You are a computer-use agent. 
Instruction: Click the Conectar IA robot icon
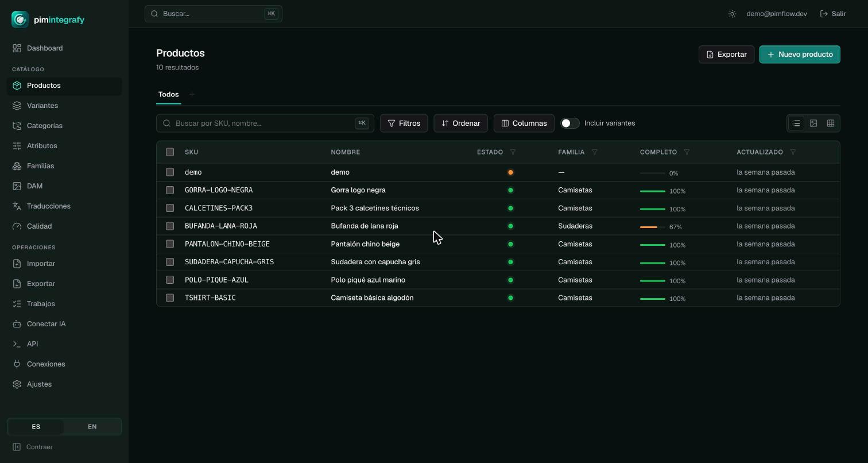[x=17, y=324]
